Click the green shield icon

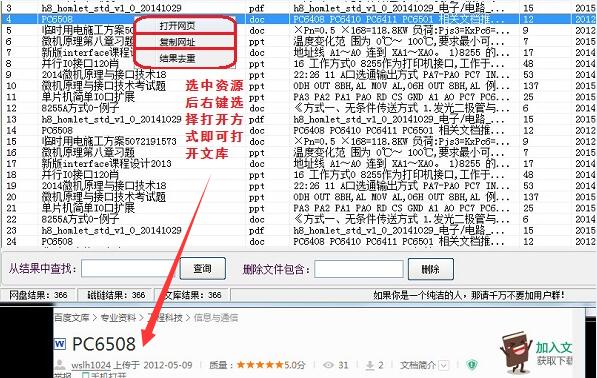(x=472, y=365)
